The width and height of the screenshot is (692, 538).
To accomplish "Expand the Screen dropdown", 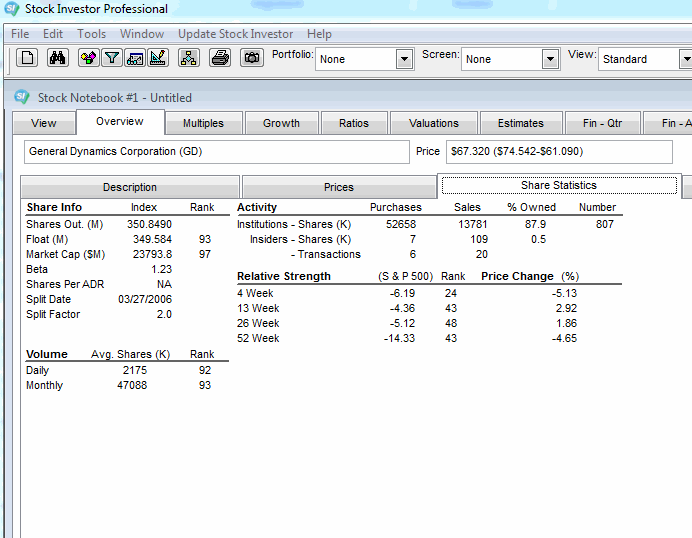I will 550,60.
